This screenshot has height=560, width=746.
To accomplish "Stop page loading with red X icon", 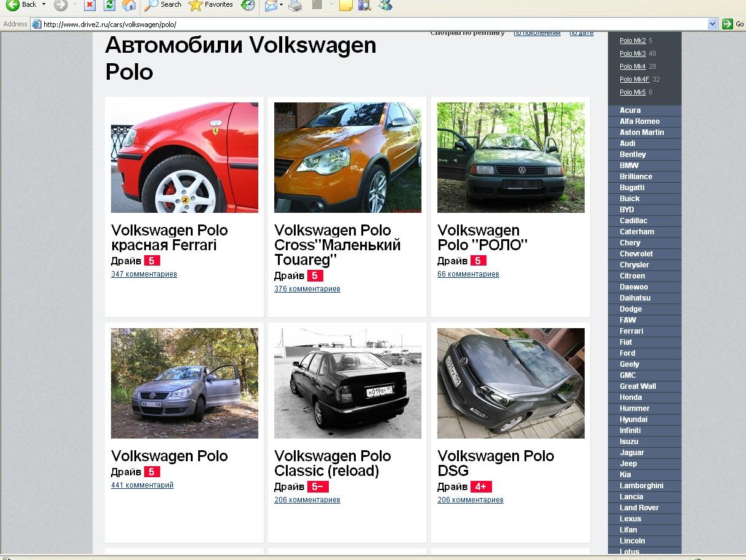I will [x=90, y=5].
